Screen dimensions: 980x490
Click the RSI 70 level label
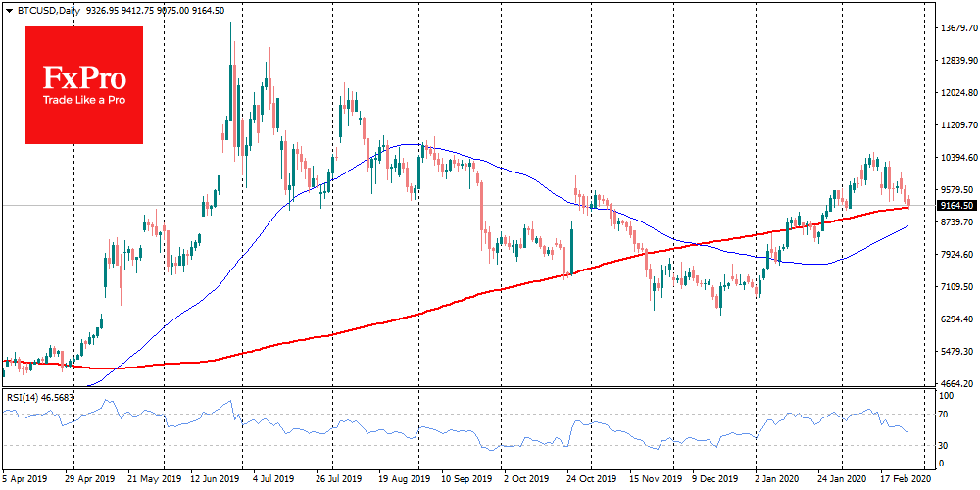coord(944,415)
